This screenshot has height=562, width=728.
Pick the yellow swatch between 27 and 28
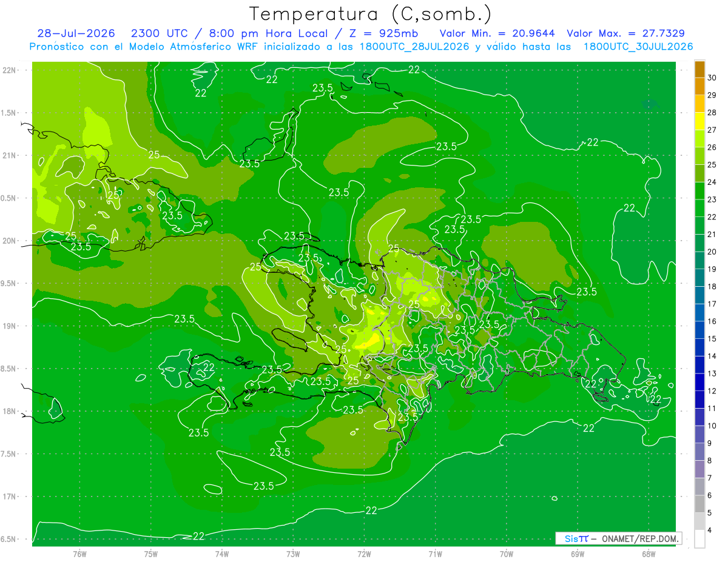pyautogui.click(x=699, y=121)
